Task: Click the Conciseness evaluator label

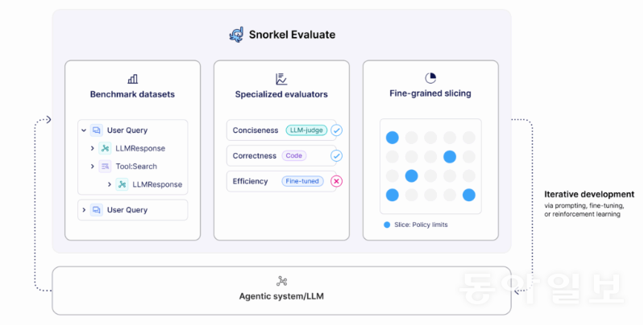Action: [x=256, y=130]
